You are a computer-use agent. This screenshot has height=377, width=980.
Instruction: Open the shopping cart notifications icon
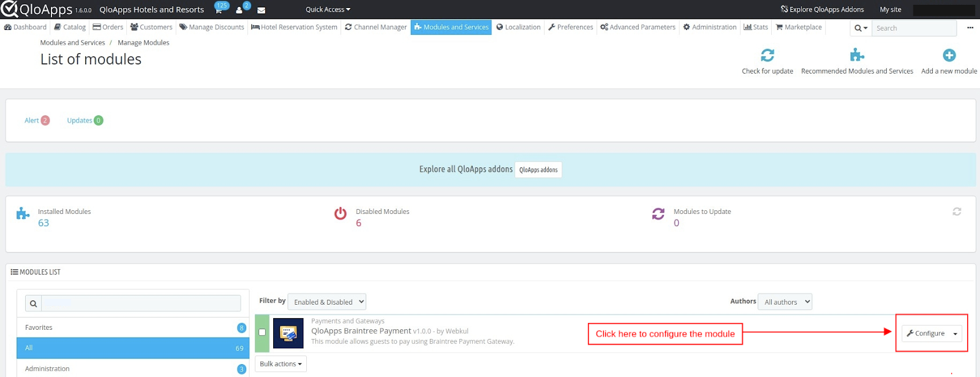[x=219, y=9]
